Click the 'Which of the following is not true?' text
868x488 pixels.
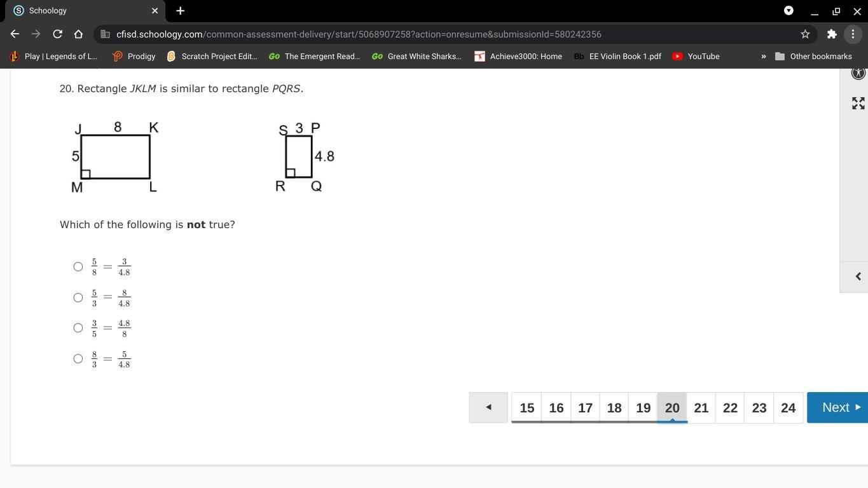pos(148,224)
